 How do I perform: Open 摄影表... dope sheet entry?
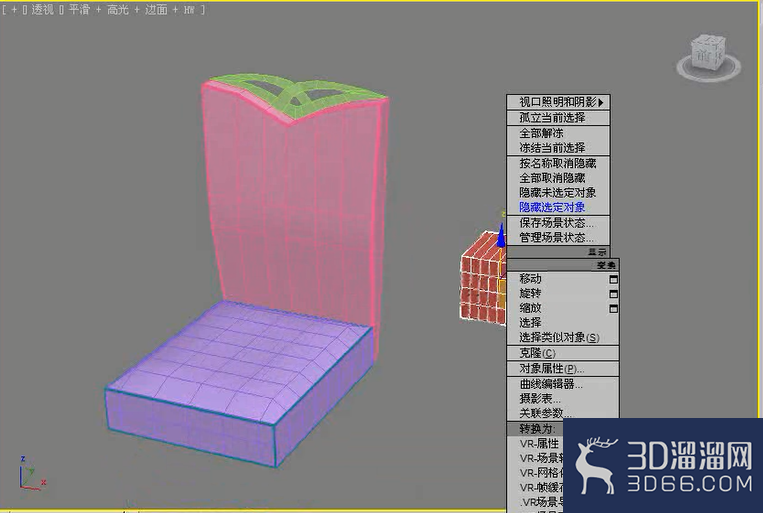pos(563,399)
